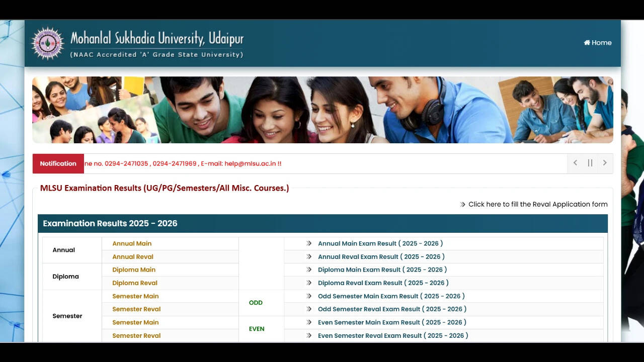
Task: Click the university name title text
Action: point(157,39)
